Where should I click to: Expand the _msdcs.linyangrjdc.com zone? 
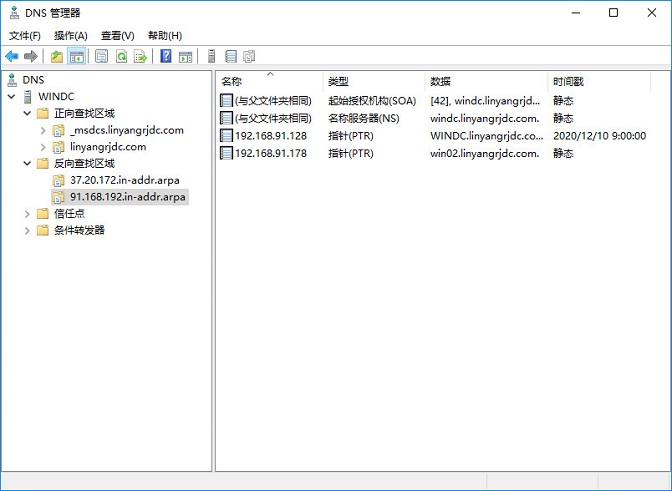(x=43, y=130)
